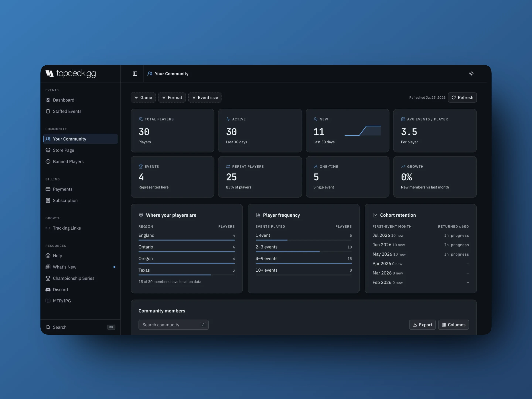The height and width of the screenshot is (399, 532).
Task: Click the Jun 2026 cohort row
Action: [x=421, y=245]
